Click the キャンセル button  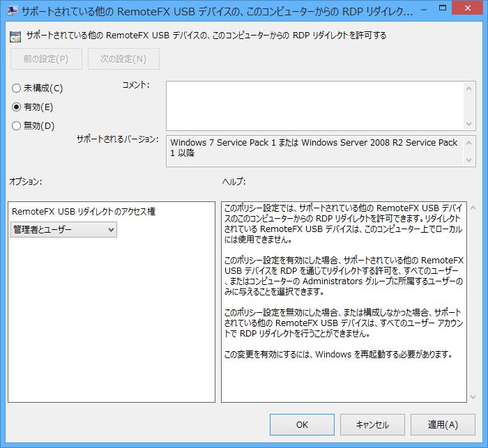click(372, 425)
